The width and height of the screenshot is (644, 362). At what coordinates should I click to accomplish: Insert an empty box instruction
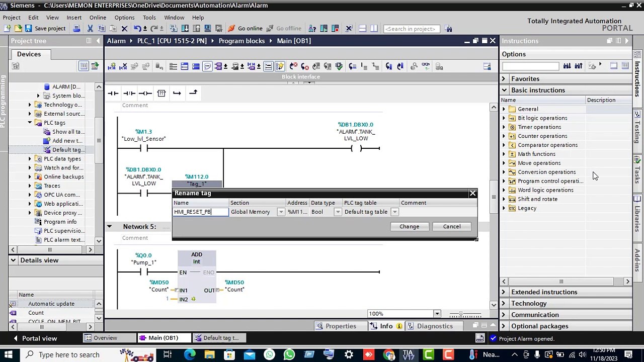coord(161,93)
